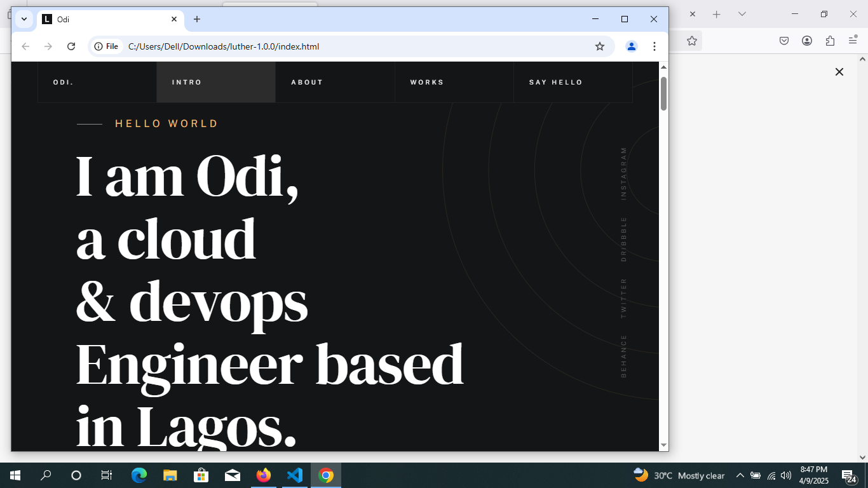The image size is (868, 488).
Task: Open File Explorer from taskbar
Action: tap(170, 475)
